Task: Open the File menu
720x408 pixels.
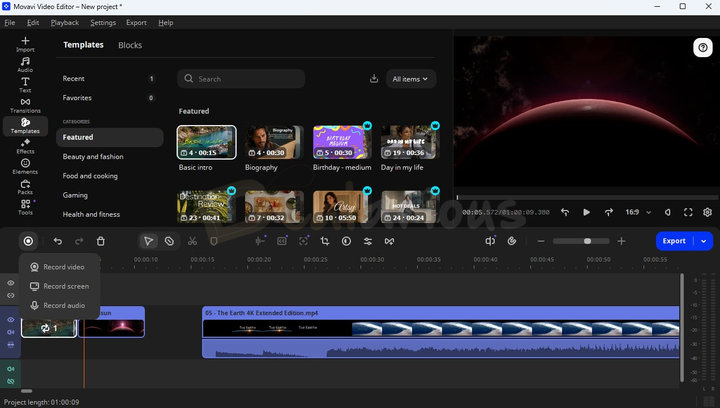Action: (x=10, y=22)
